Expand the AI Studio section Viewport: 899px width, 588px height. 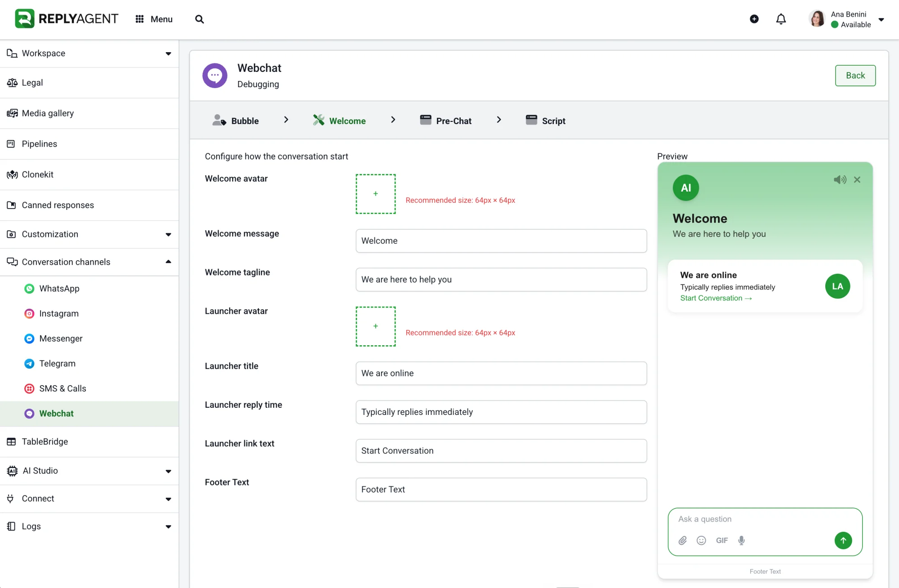tap(89, 471)
